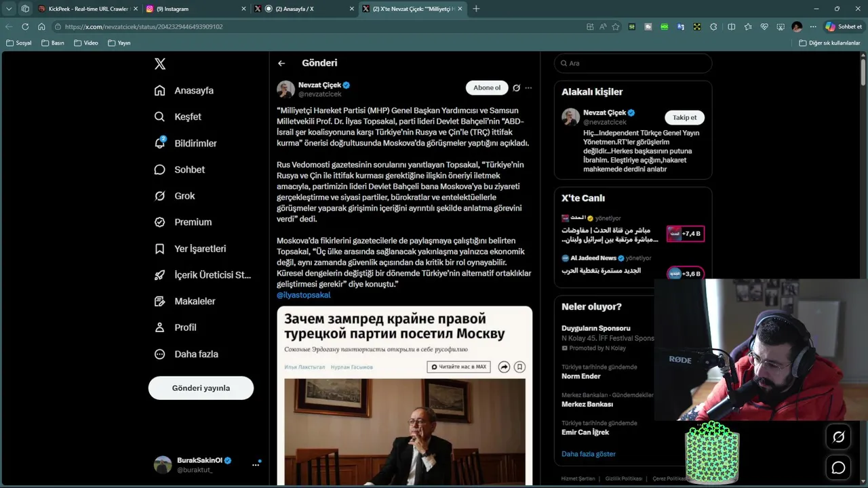Click Daha fazla göster link
The image size is (868, 488).
point(589,454)
